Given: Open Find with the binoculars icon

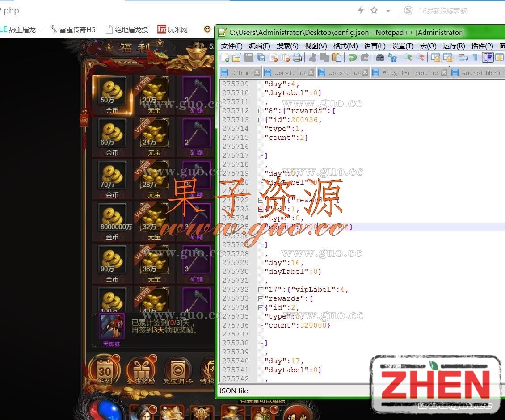Looking at the screenshot, I should (x=380, y=58).
